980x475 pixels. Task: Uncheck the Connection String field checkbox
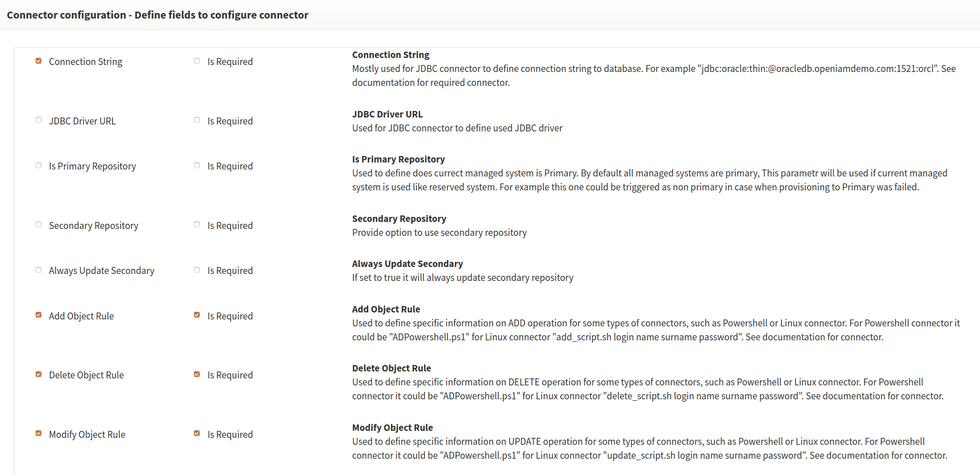click(x=39, y=61)
